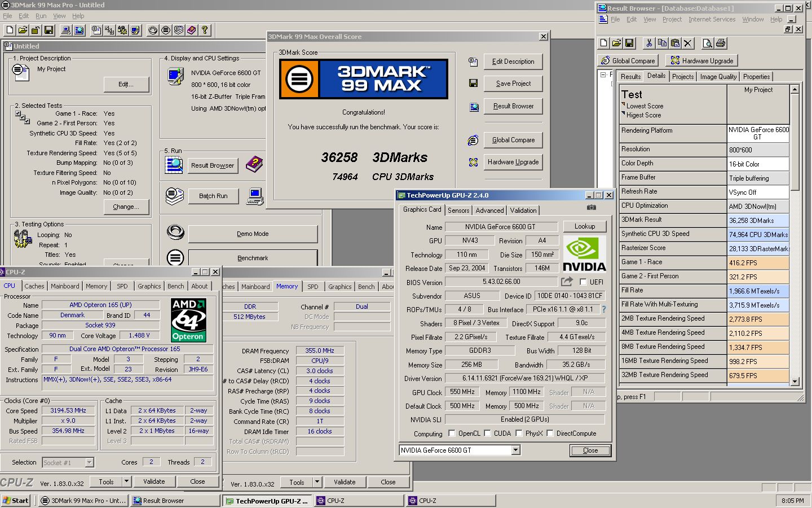Switch to the Sensors tab in GPU-Z
Screen dimensions: 812x508
(x=458, y=210)
